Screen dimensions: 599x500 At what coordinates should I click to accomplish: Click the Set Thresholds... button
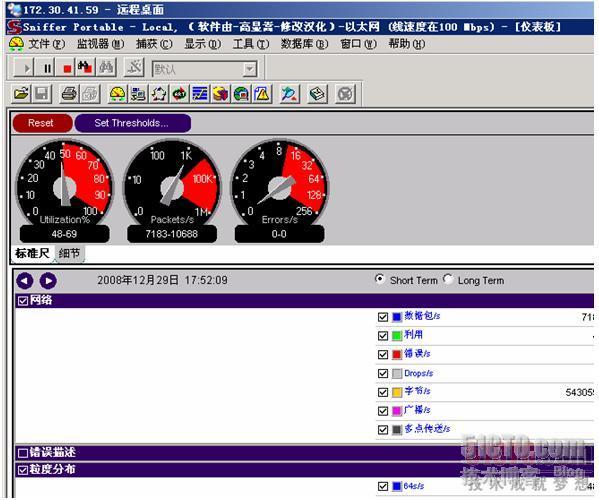coord(133,123)
